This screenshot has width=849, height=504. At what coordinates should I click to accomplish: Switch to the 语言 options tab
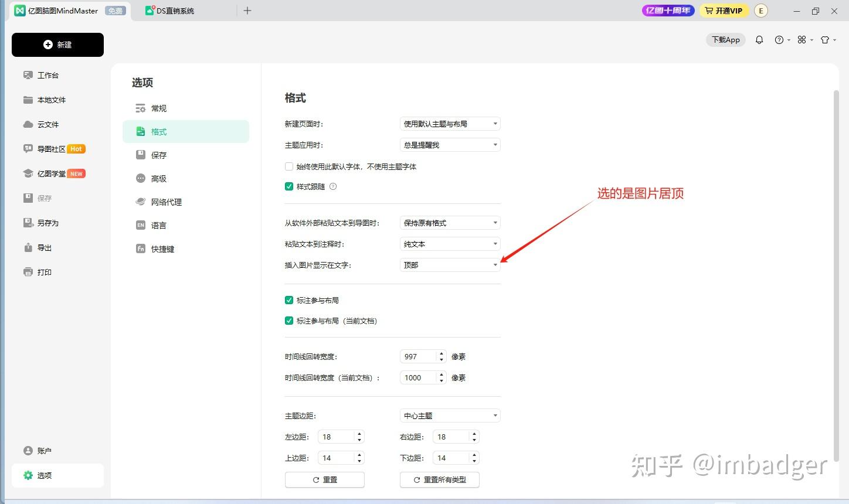[186, 226]
